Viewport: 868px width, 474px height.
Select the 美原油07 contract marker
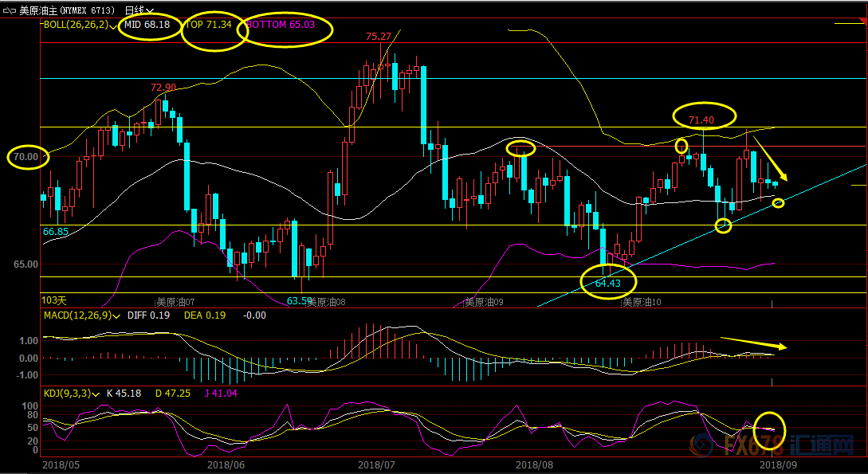(x=175, y=302)
